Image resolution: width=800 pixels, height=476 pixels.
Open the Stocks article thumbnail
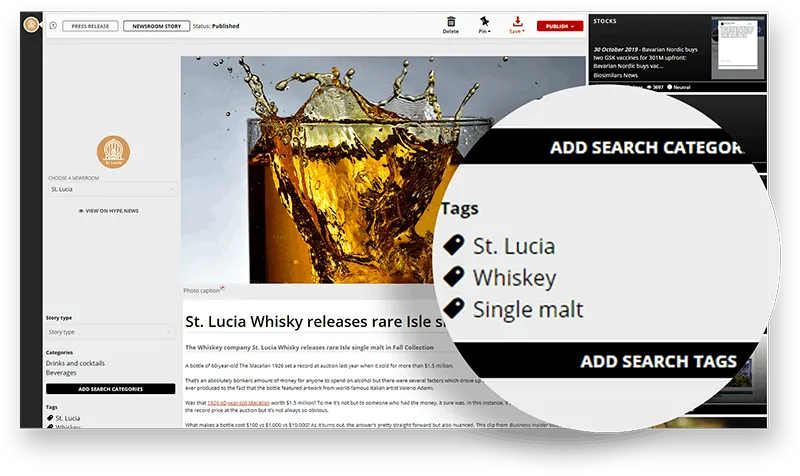click(x=738, y=47)
